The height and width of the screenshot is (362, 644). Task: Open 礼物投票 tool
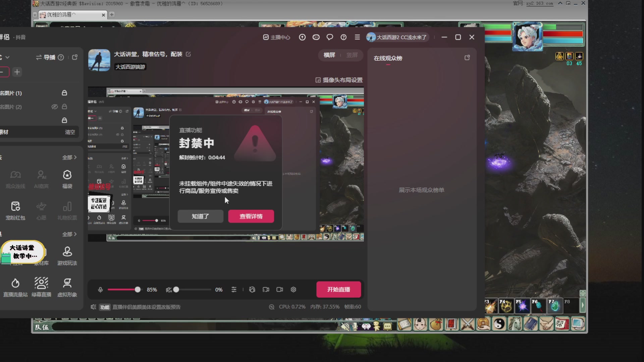tap(67, 211)
